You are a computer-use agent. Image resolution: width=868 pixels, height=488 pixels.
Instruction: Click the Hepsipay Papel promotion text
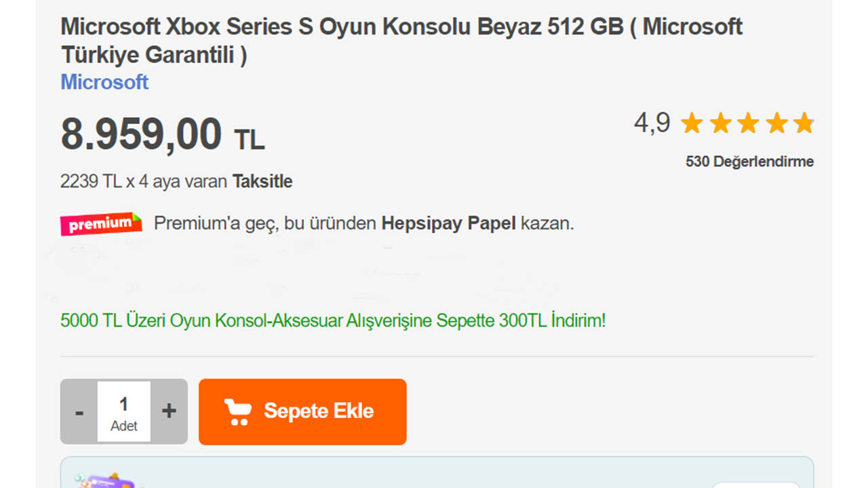point(448,223)
